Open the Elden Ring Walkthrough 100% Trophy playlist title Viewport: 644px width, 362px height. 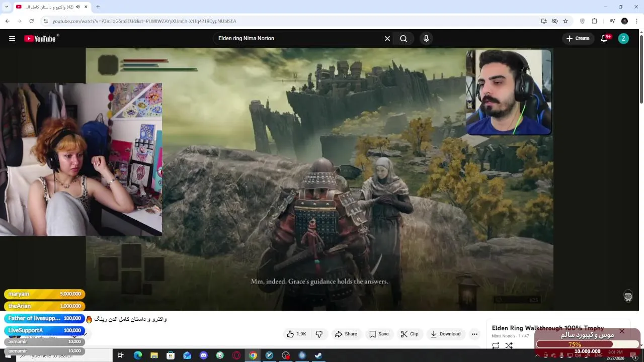point(548,328)
